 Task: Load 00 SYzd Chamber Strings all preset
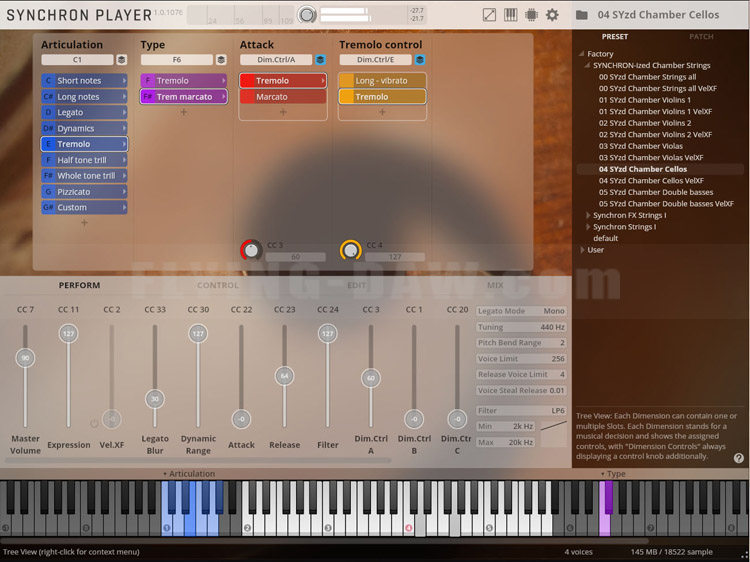pos(647,77)
